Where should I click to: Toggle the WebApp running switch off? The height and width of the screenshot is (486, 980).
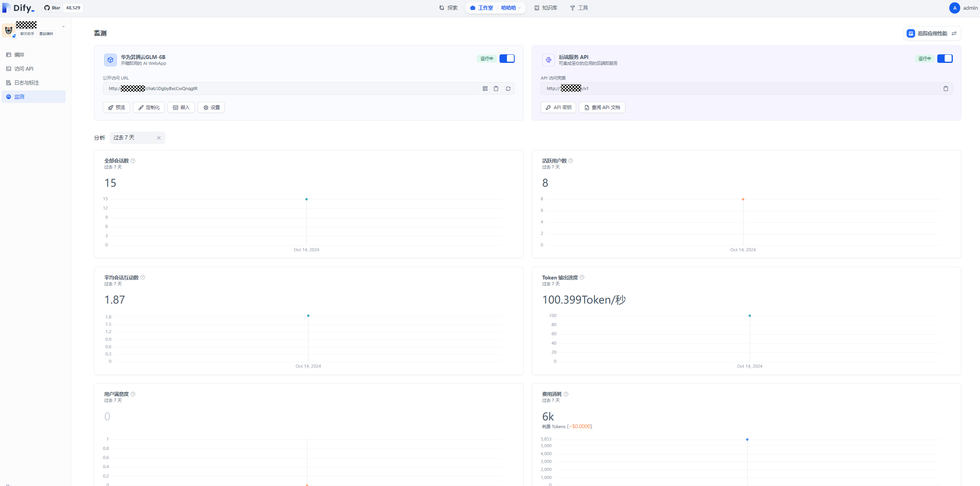coord(507,59)
